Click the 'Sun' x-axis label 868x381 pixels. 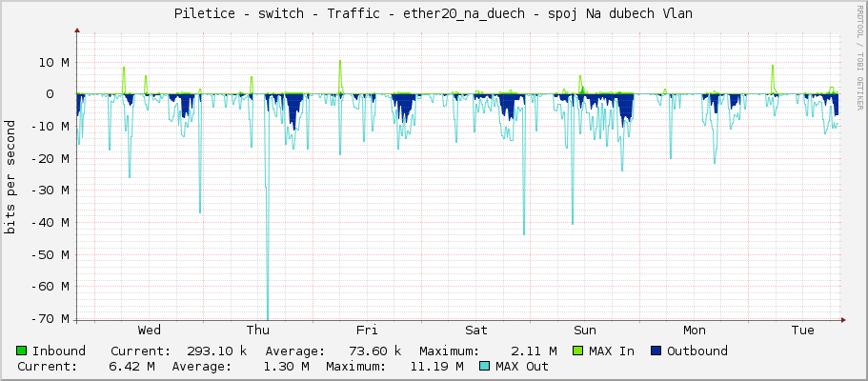click(585, 331)
